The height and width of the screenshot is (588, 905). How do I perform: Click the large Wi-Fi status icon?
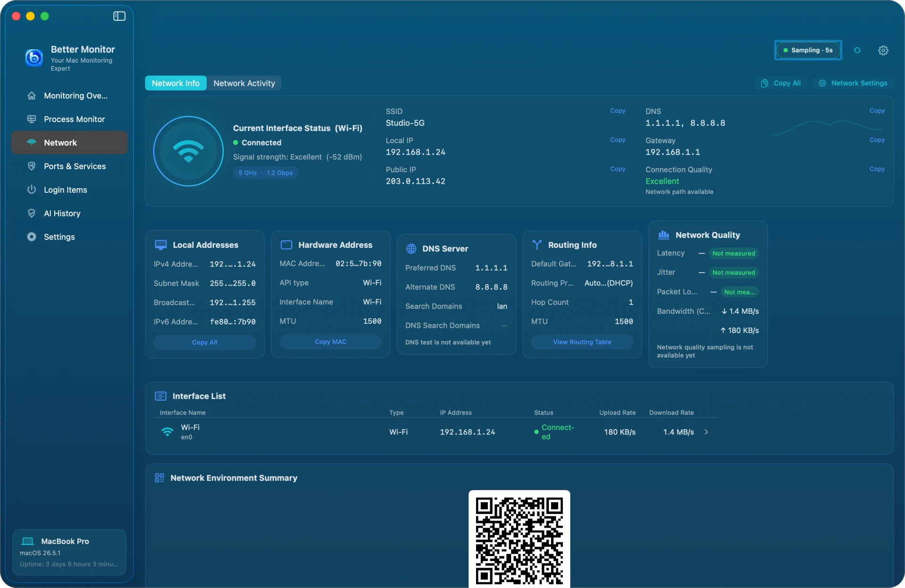click(x=189, y=151)
